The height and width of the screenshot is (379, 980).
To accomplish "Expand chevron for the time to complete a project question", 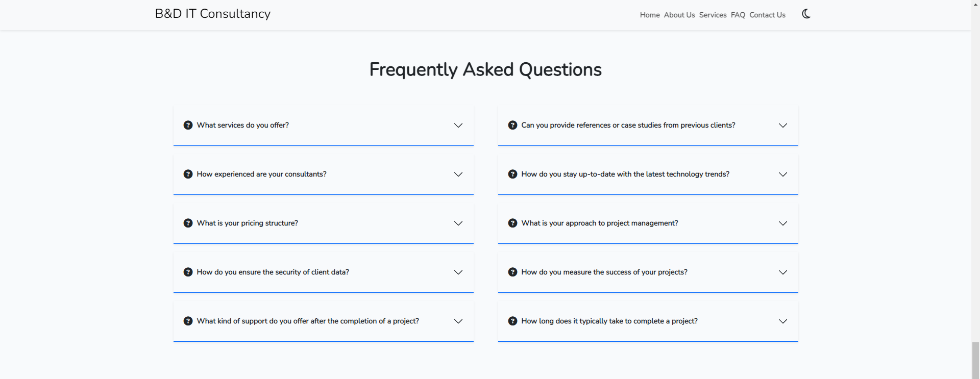I will click(x=783, y=321).
